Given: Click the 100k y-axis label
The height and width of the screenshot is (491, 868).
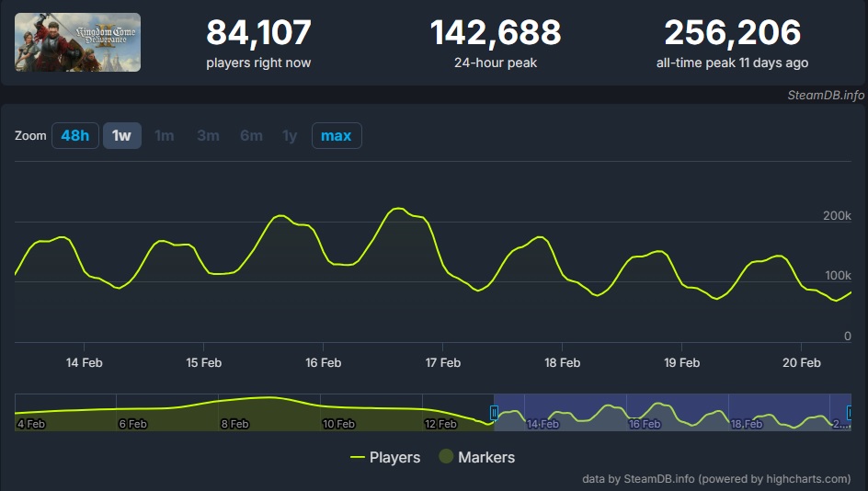Looking at the screenshot, I should tap(838, 275).
